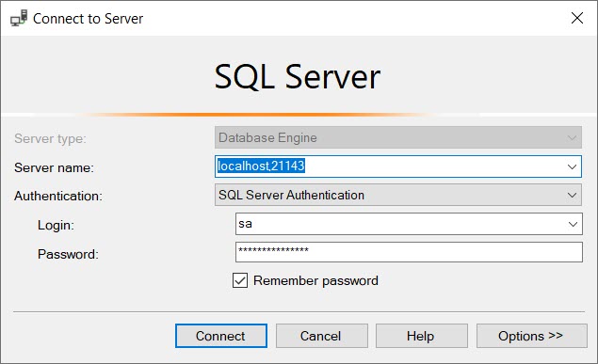This screenshot has height=364, width=598.
Task: Click the Cancel button
Action: (322, 336)
